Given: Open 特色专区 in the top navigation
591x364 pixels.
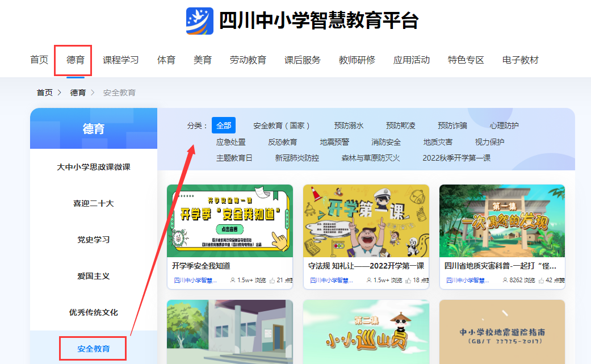Looking at the screenshot, I should pos(466,60).
